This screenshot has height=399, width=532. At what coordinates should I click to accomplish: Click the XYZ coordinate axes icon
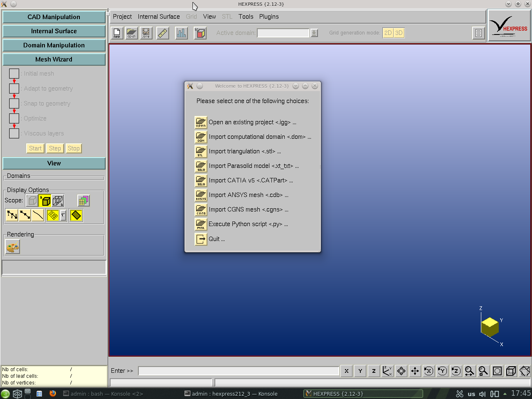tap(387, 371)
